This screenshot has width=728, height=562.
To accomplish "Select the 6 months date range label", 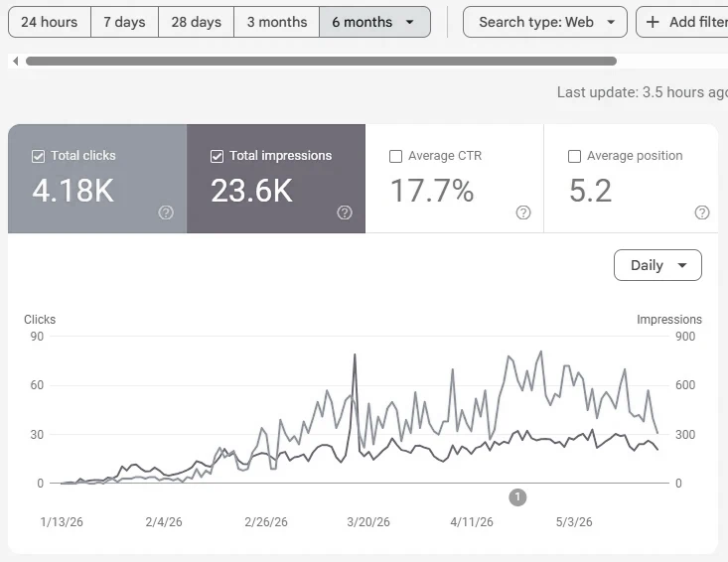I will click(x=363, y=22).
